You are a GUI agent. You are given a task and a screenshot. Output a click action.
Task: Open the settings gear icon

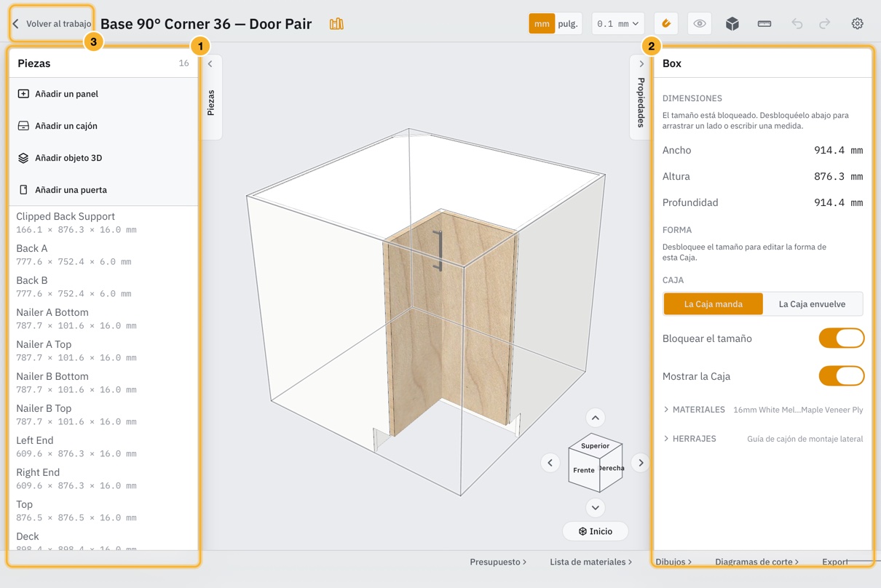(858, 24)
